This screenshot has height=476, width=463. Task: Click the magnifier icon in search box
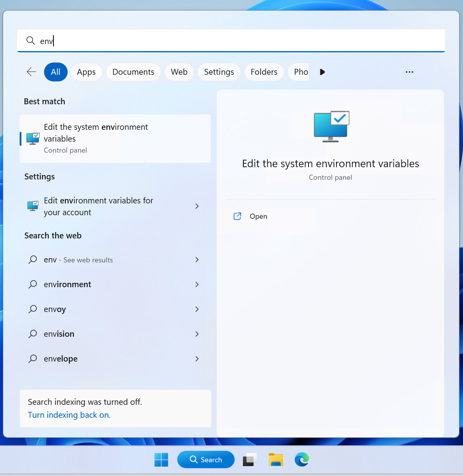coord(30,41)
